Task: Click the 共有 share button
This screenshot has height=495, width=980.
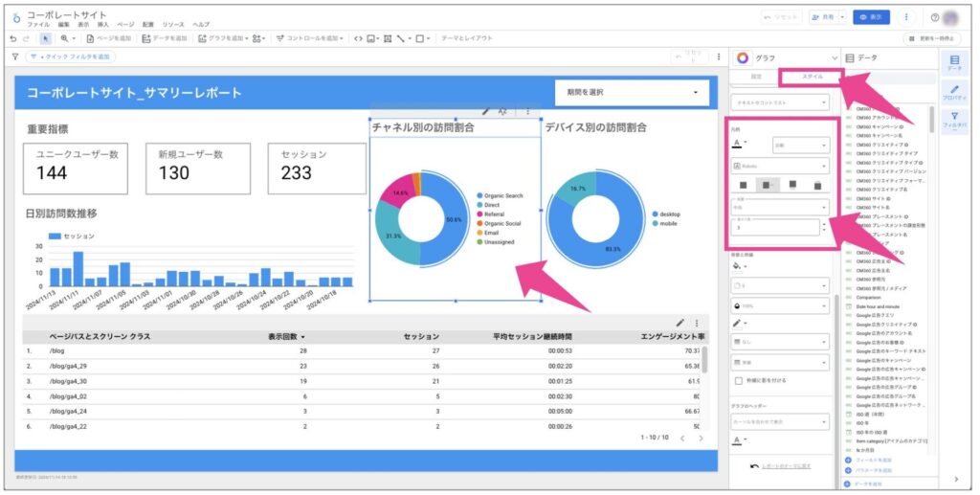Action: click(823, 17)
